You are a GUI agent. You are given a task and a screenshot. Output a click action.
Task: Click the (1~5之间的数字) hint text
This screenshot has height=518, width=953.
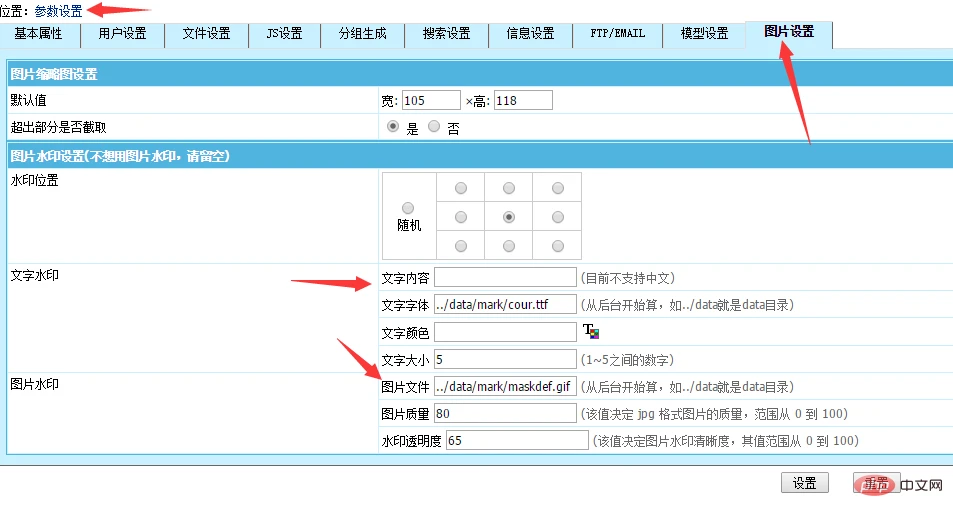(627, 360)
